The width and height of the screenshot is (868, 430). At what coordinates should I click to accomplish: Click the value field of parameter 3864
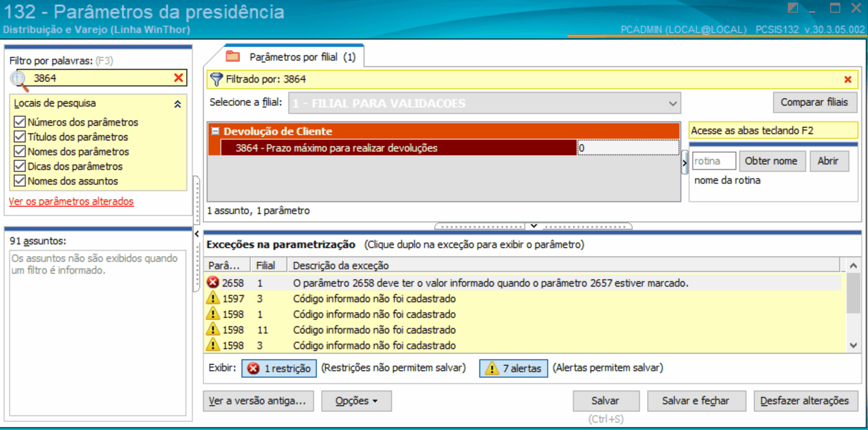tap(627, 148)
